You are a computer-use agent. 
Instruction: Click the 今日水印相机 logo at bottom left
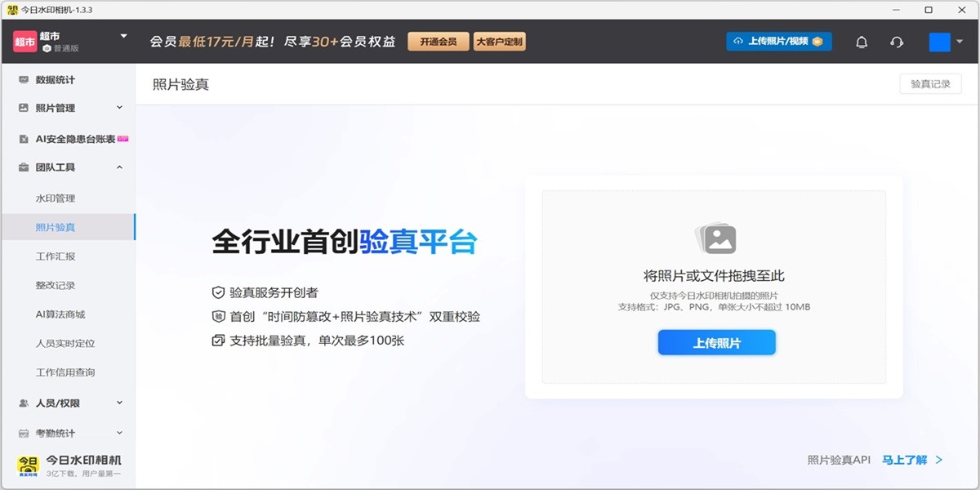[x=29, y=462]
